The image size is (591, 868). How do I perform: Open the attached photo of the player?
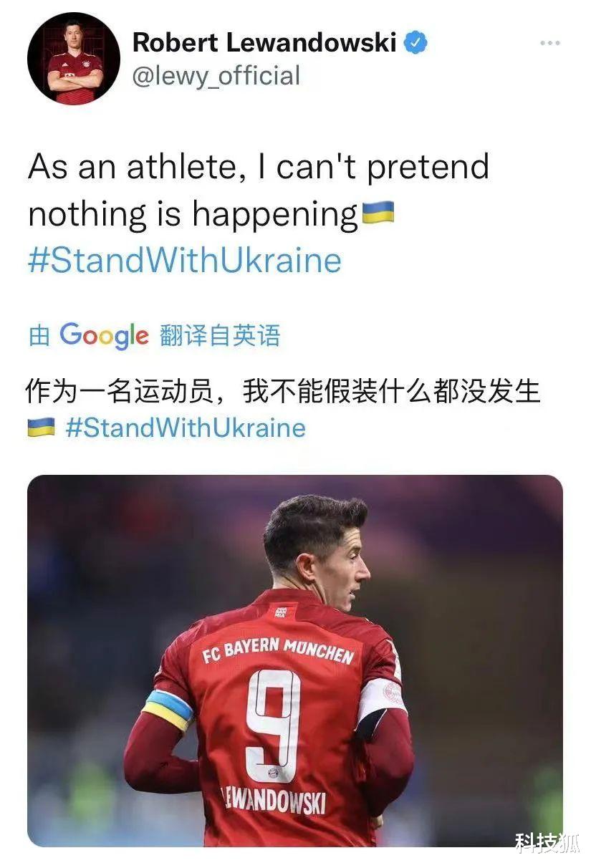[x=295, y=660]
